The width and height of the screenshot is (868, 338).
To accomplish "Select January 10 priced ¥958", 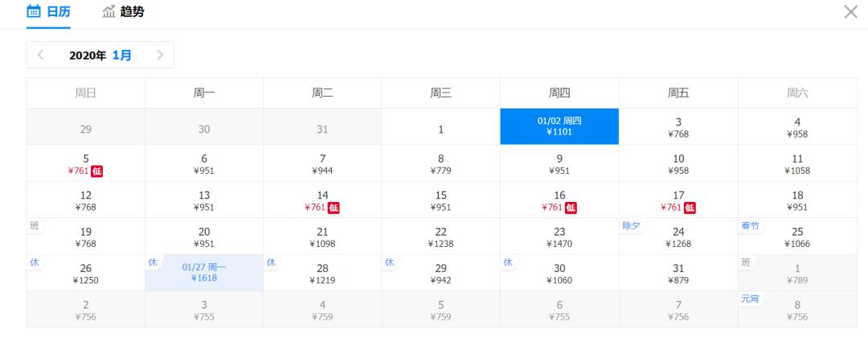I will point(678,163).
